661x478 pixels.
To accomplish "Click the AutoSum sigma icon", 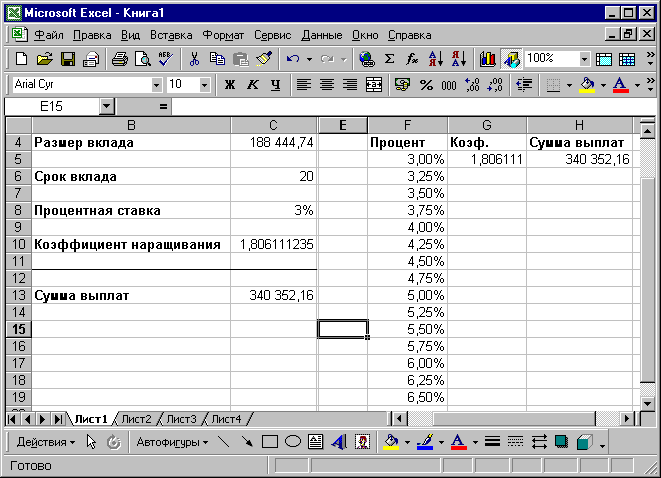I will 390,59.
